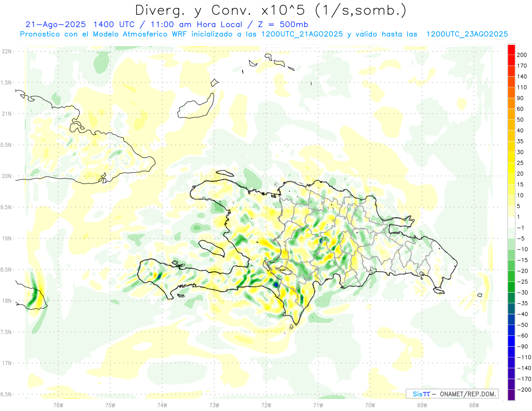Viewport: 532px width, 411px height.
Task: Click the '68W' longitude label
Action: [474, 405]
